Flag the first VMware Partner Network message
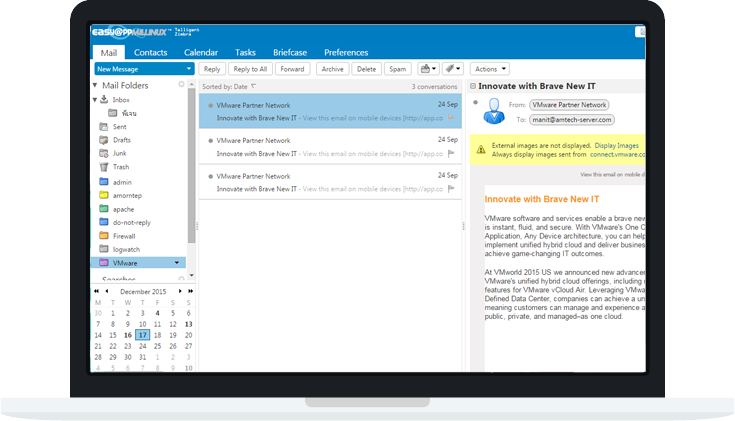 [451, 118]
